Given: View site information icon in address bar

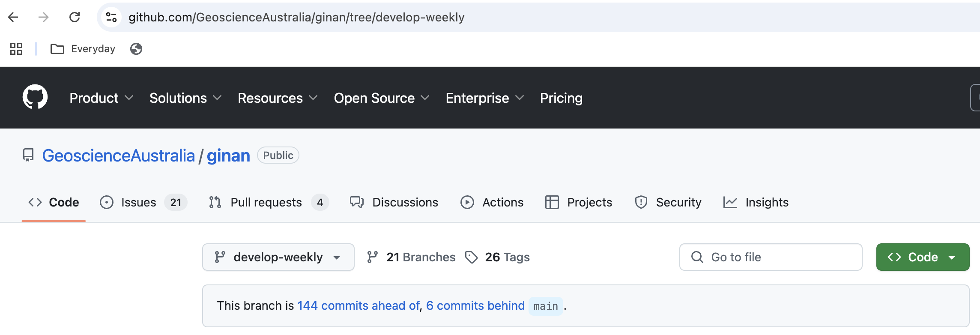Looking at the screenshot, I should point(111,17).
